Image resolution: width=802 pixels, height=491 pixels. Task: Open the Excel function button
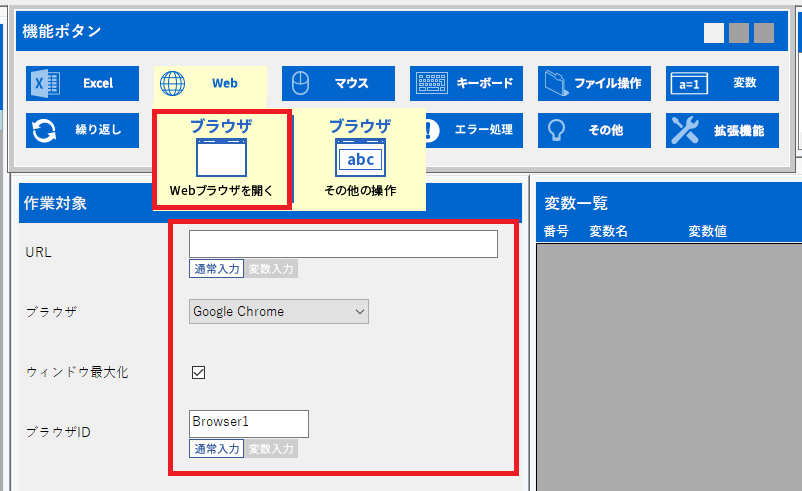[x=82, y=83]
